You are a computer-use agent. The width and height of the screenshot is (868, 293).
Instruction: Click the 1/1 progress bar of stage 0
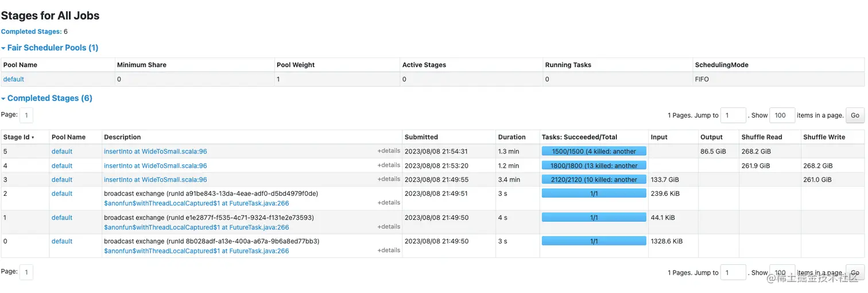point(594,241)
